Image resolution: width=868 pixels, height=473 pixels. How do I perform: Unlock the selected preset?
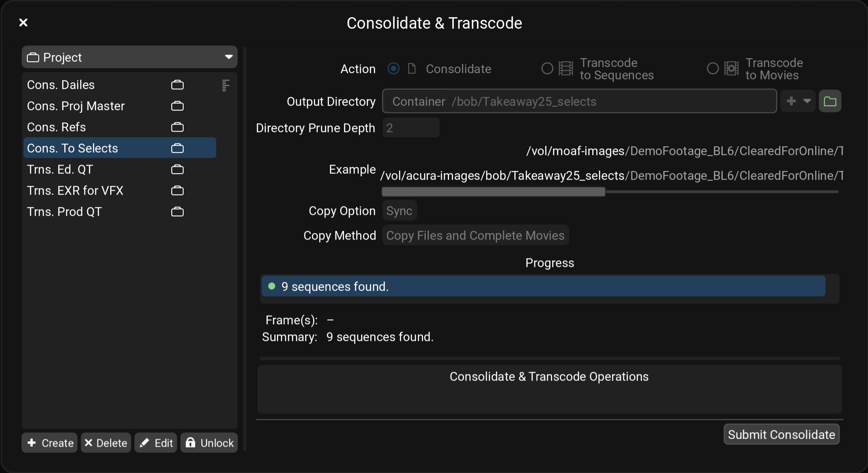pyautogui.click(x=209, y=443)
